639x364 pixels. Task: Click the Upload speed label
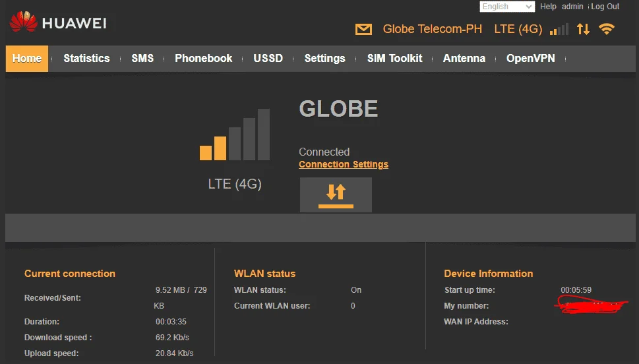(51, 353)
